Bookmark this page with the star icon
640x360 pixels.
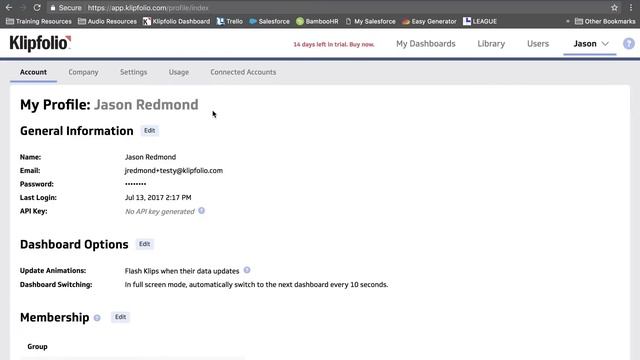pyautogui.click(x=614, y=8)
